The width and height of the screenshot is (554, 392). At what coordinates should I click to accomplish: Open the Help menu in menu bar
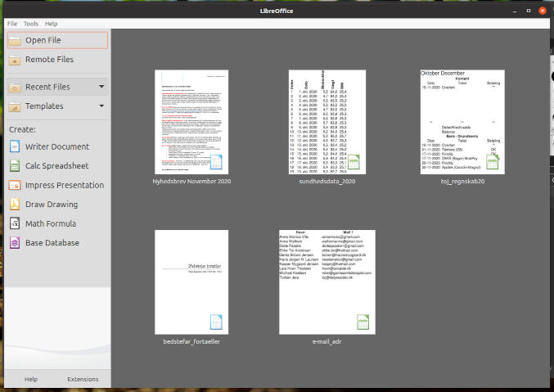52,24
